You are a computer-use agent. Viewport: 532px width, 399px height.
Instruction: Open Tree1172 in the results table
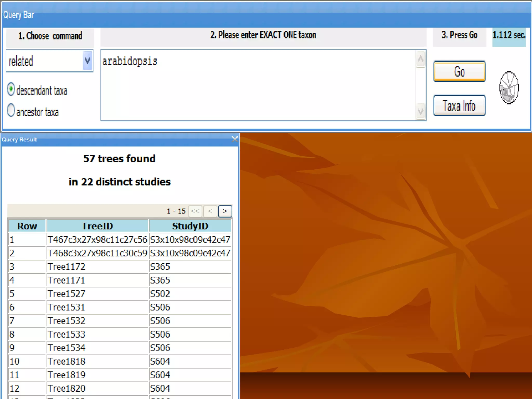(x=66, y=267)
